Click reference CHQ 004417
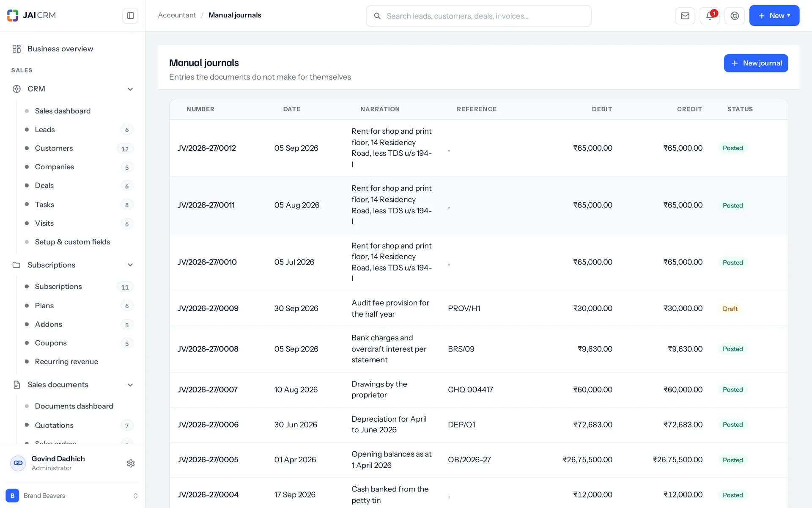Viewport: 812px width, 508px height. (x=470, y=390)
